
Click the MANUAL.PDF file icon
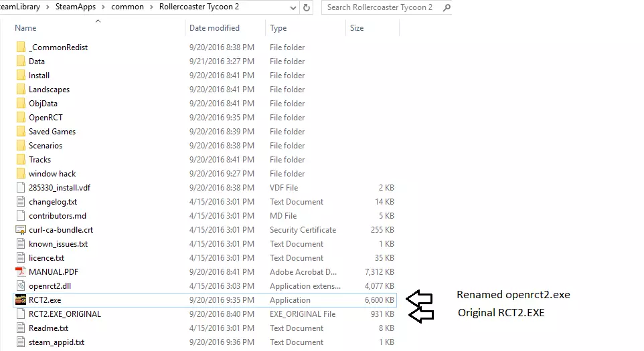21,272
